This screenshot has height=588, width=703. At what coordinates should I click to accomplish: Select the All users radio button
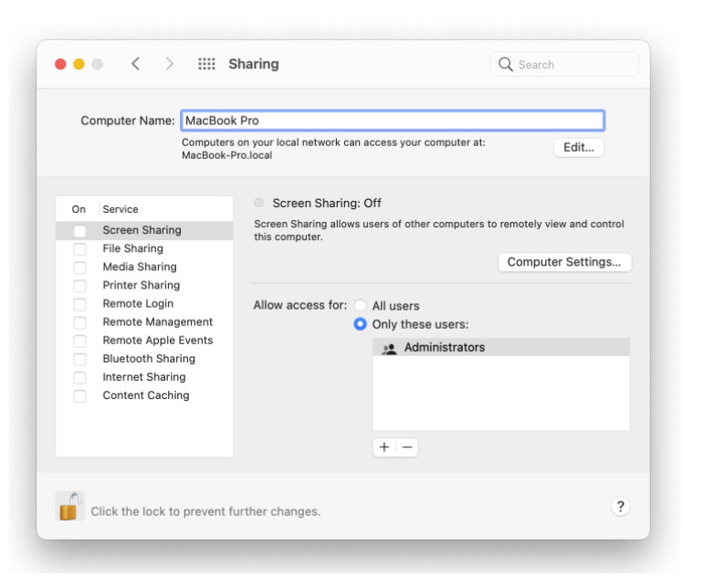coord(360,306)
